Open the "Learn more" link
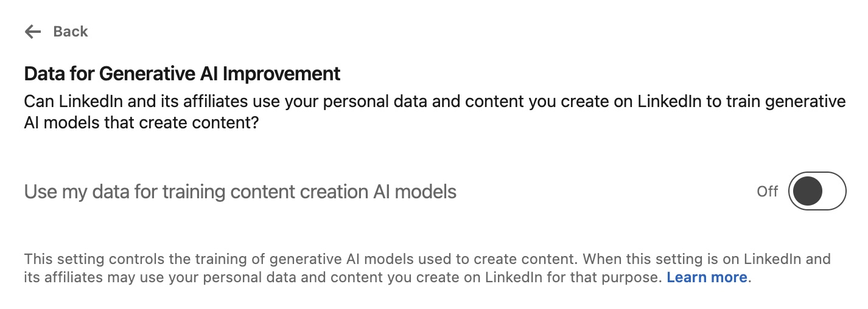 tap(707, 277)
